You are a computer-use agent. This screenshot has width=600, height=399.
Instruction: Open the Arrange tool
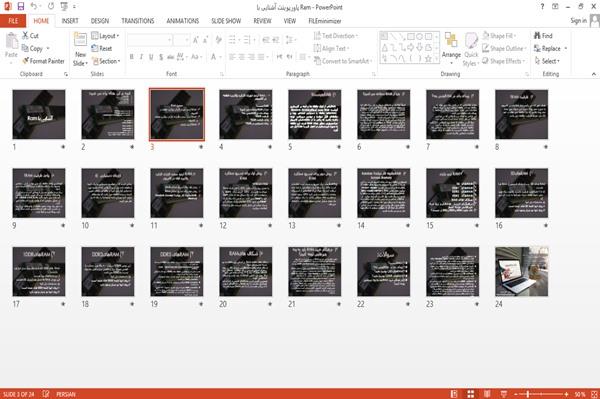(x=451, y=49)
